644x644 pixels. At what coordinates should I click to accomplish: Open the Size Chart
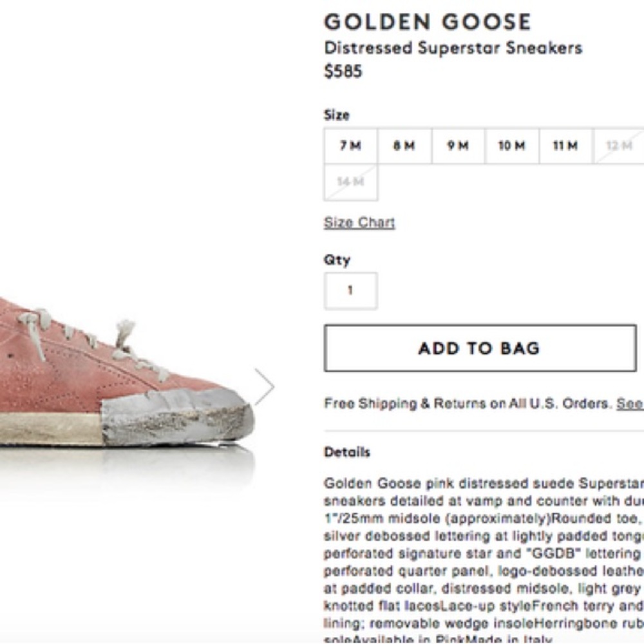tap(359, 222)
